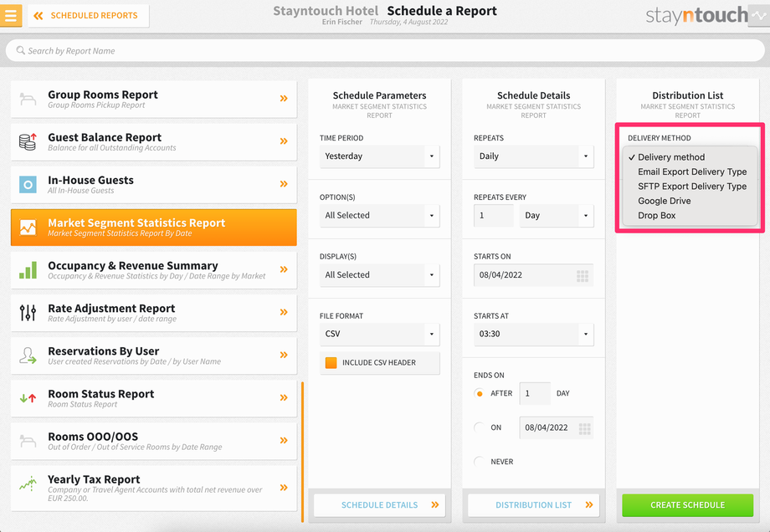Click the report list orange scrollbar
This screenshot has width=770, height=532.
(302, 452)
